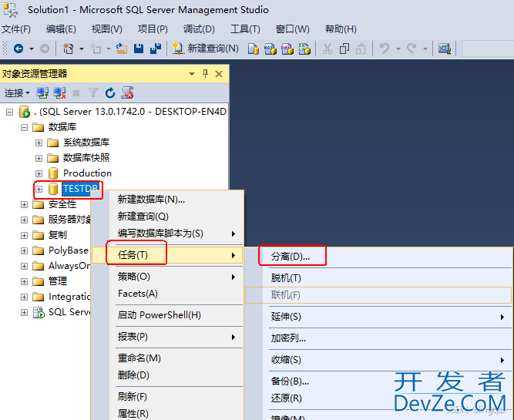The width and height of the screenshot is (514, 420).
Task: Choose 重命名(M) from context menu
Action: click(167, 358)
